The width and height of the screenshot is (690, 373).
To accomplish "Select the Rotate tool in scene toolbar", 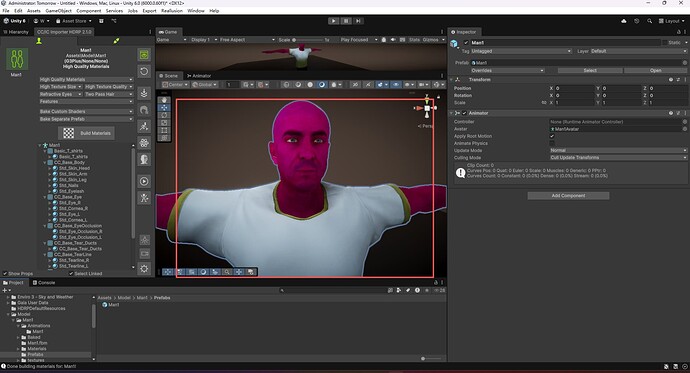I will click(164, 115).
